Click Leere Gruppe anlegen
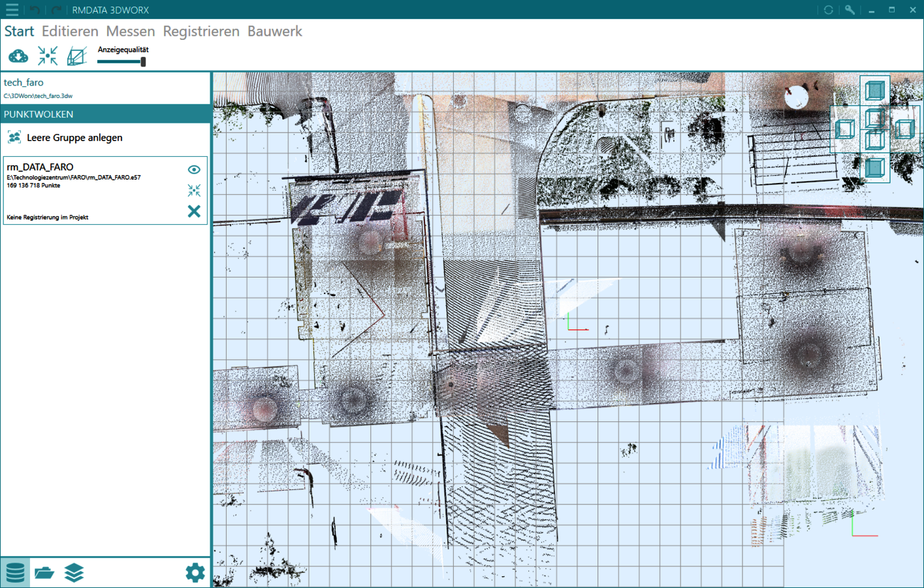 (74, 138)
